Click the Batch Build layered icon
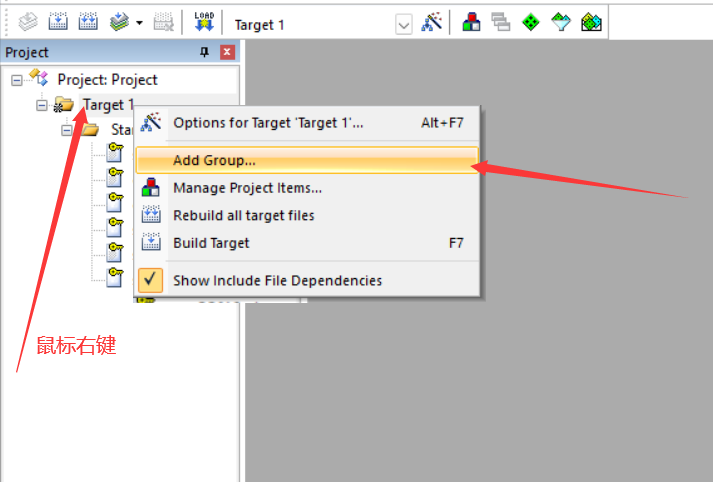 pos(119,22)
